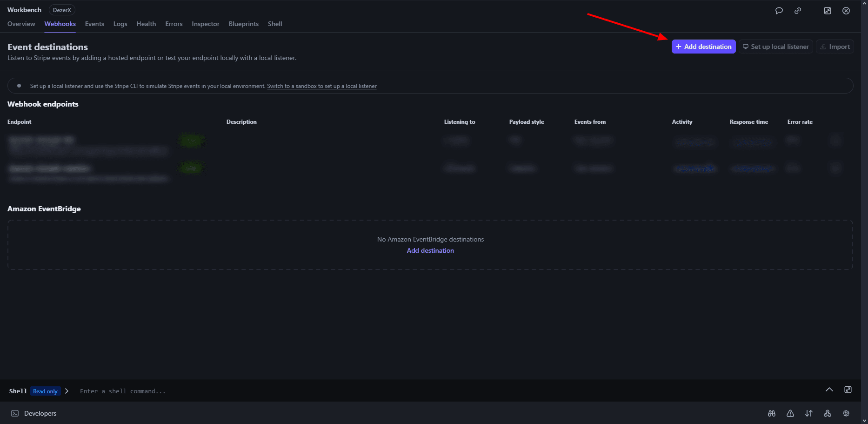Screen dimensions: 868x424
Task: Open the API requests arrows icon in bottom bar
Action: (809, 413)
